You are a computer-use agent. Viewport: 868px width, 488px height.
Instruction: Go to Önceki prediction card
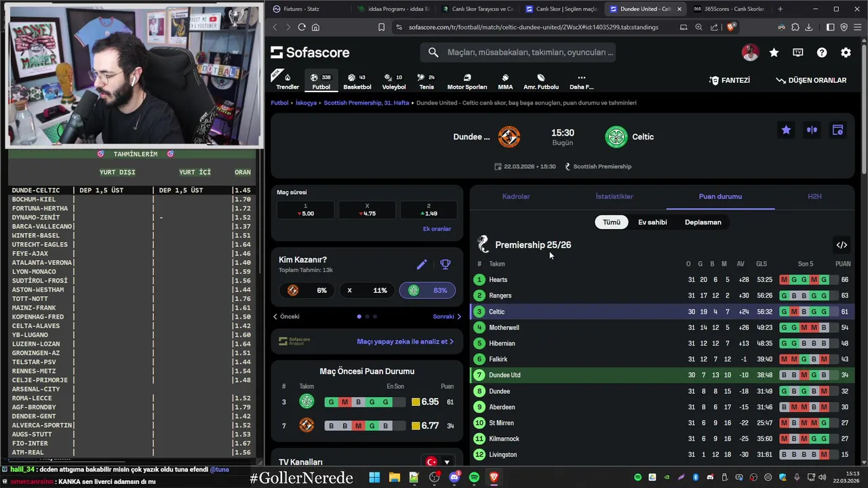[x=286, y=317]
